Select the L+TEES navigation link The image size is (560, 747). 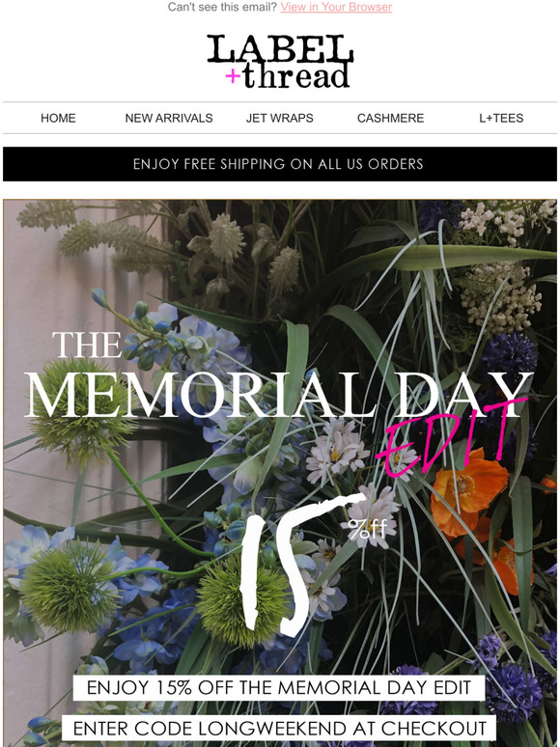click(501, 118)
